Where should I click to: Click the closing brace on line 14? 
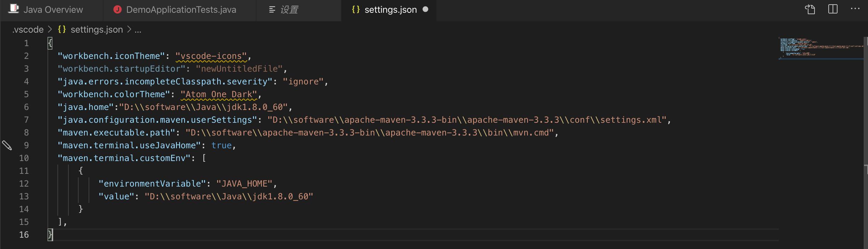click(x=81, y=209)
